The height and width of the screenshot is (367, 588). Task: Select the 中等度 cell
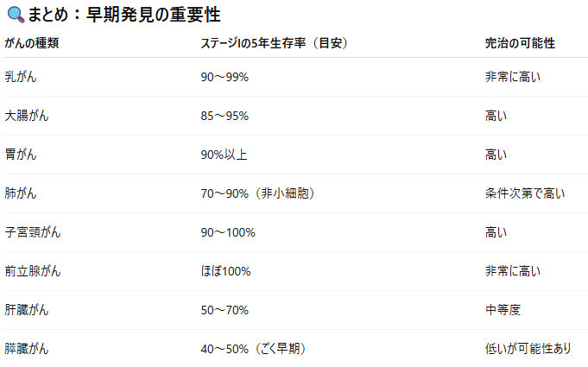pos(503,310)
